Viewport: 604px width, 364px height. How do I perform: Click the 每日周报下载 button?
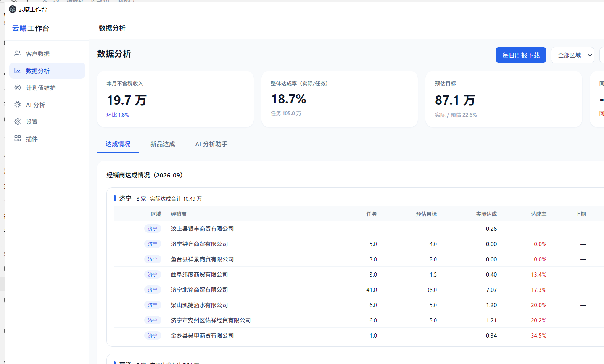521,55
